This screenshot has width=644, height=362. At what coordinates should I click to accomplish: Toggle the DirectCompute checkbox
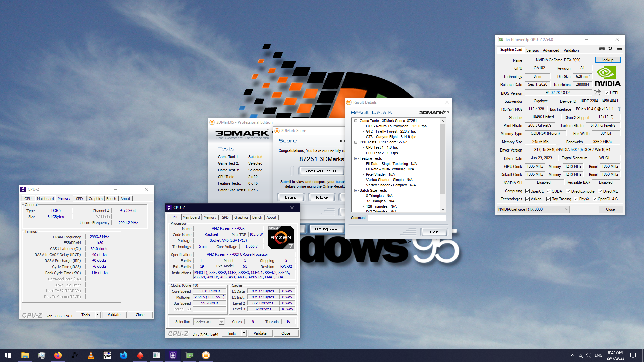(x=568, y=191)
